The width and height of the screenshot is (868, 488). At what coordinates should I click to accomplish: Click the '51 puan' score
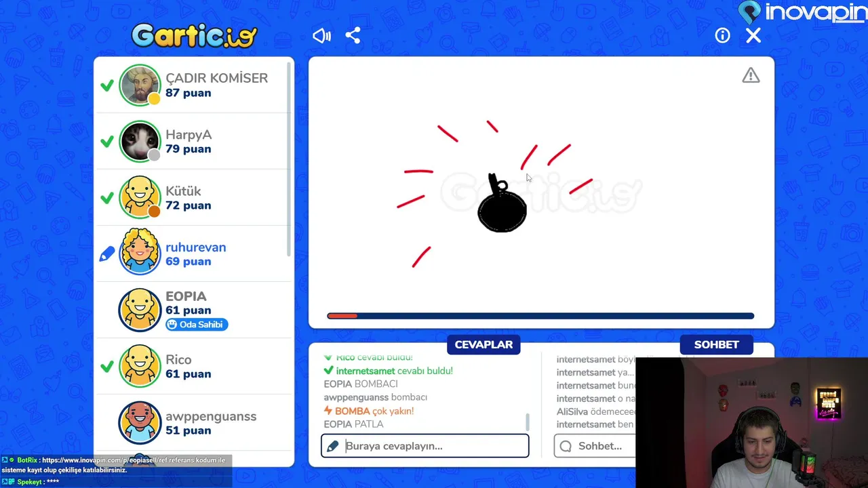(188, 430)
